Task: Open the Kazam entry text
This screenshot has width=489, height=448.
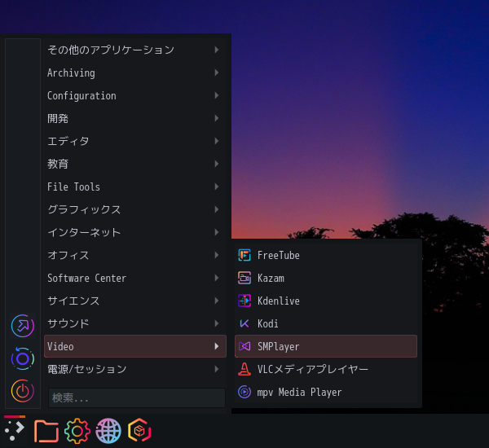Action: [271, 278]
